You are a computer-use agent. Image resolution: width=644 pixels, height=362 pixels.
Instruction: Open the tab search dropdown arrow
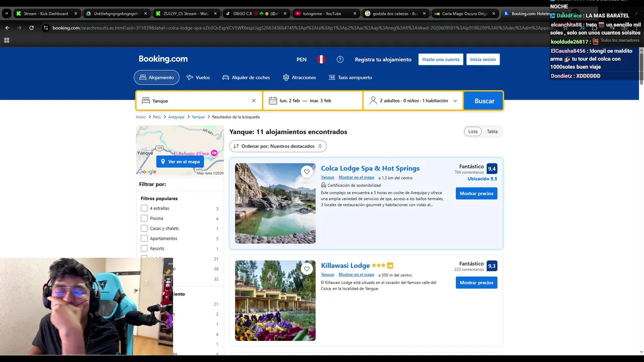pos(7,14)
